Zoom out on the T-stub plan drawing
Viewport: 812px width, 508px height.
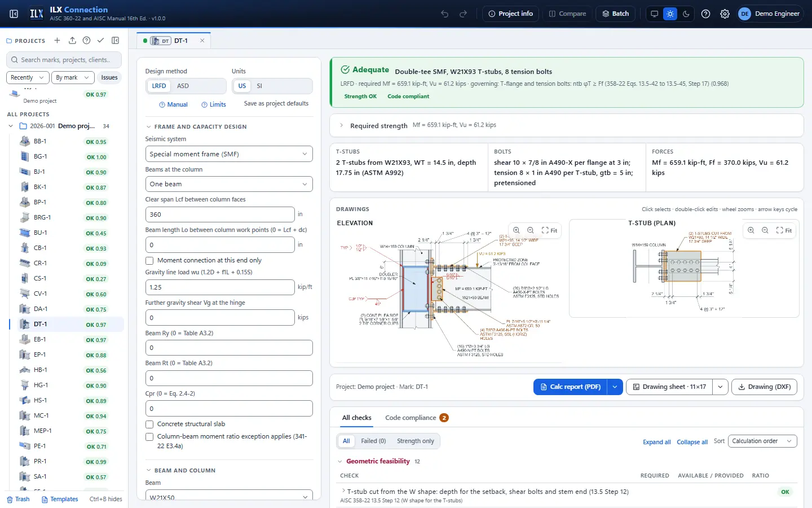(765, 230)
